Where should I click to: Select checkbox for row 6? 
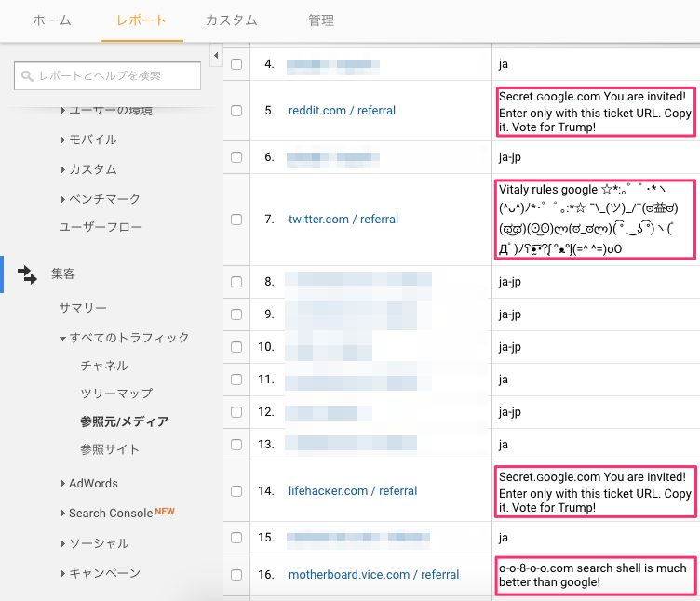[x=236, y=157]
